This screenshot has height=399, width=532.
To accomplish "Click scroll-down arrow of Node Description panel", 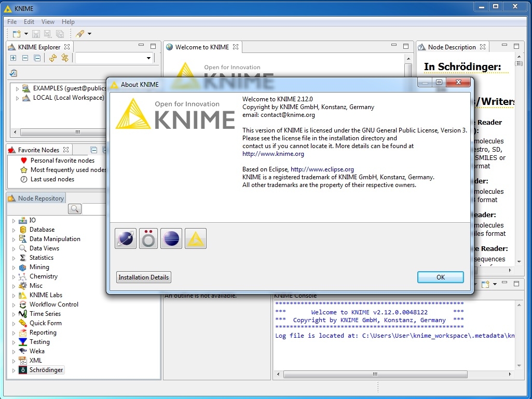I will tap(519, 262).
